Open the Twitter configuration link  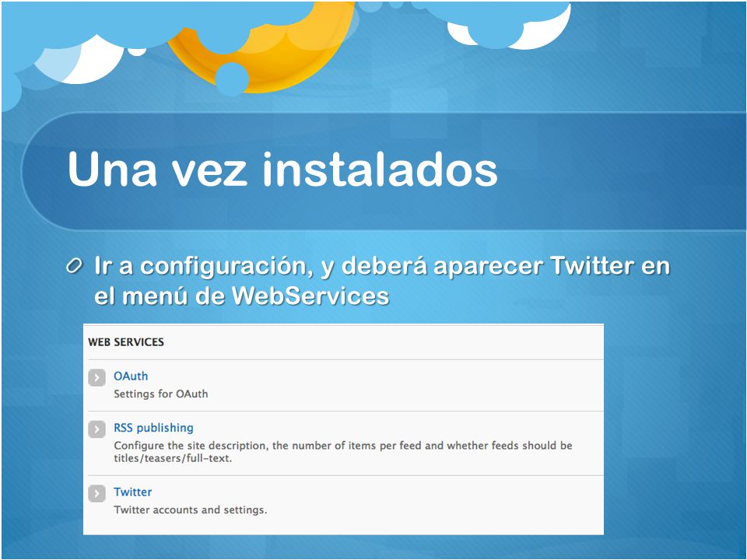click(x=132, y=492)
